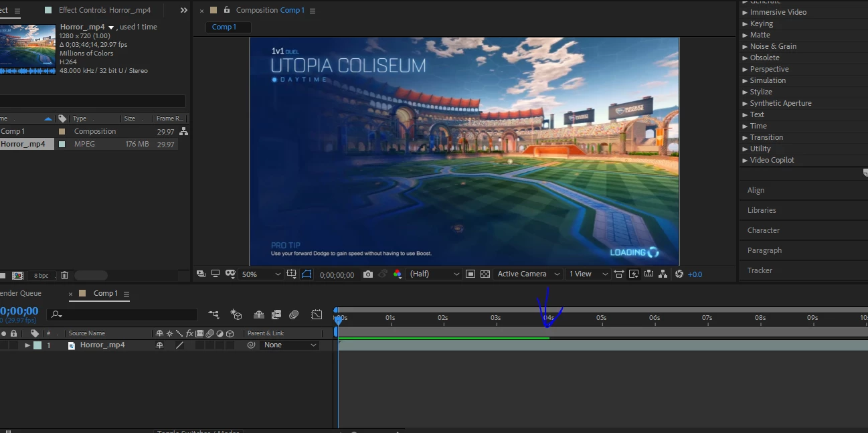
Task: Open grid and guide options icon
Action: coord(292,274)
